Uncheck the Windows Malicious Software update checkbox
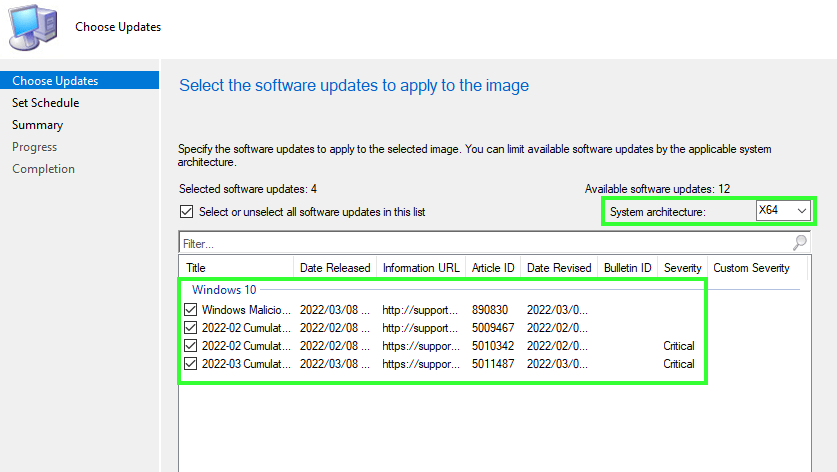Viewport: 837px width, 472px height. 191,310
